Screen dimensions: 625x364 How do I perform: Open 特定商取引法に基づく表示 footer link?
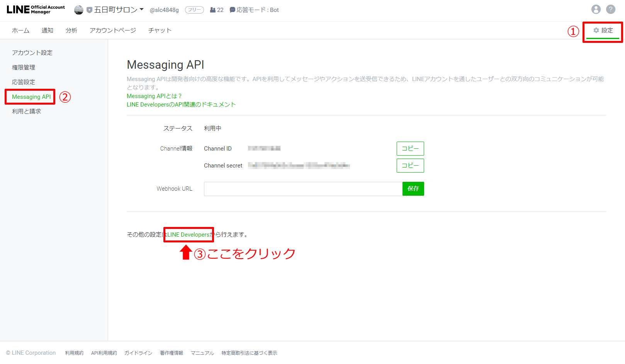coord(249,353)
